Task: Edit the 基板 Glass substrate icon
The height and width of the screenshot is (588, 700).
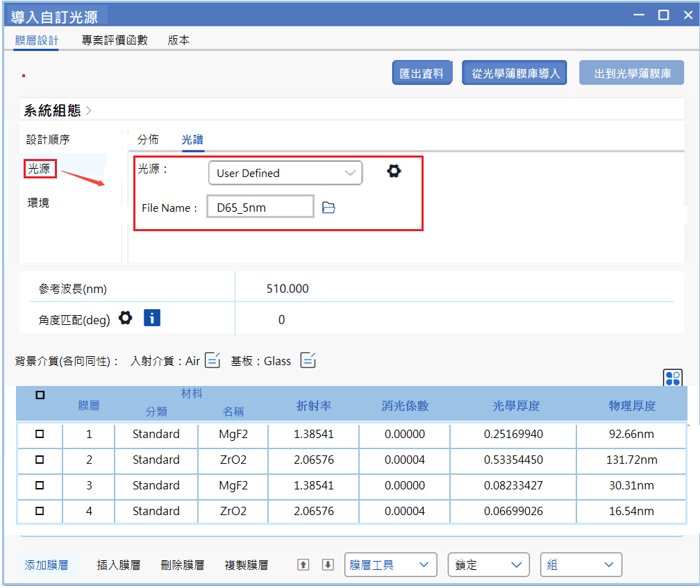Action: point(308,360)
